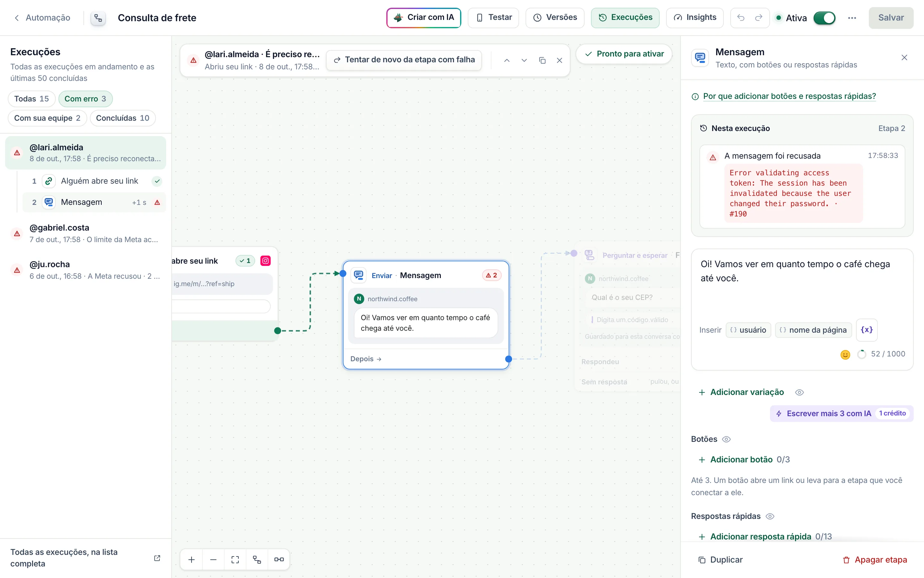Open the Execuções tab in header
The height and width of the screenshot is (578, 924).
[625, 18]
